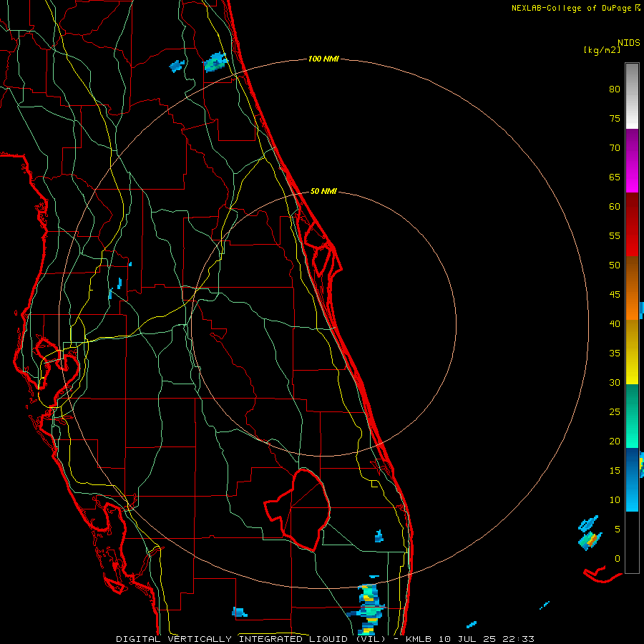
Task: Select the scale value 25
Action: click(615, 411)
